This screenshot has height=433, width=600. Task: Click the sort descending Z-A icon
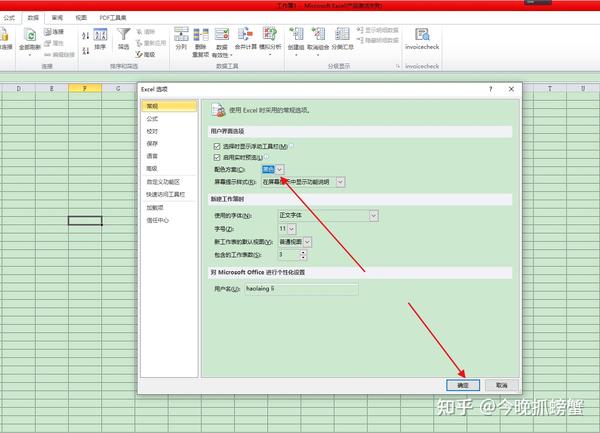click(85, 50)
